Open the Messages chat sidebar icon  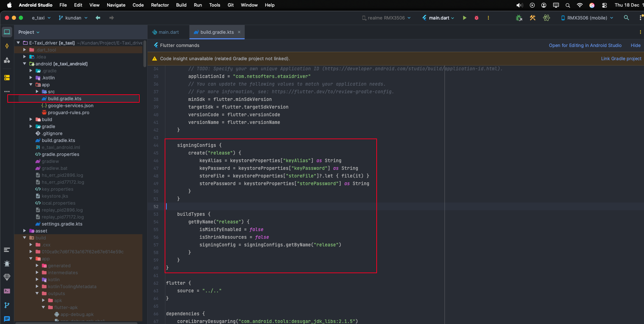click(7, 319)
